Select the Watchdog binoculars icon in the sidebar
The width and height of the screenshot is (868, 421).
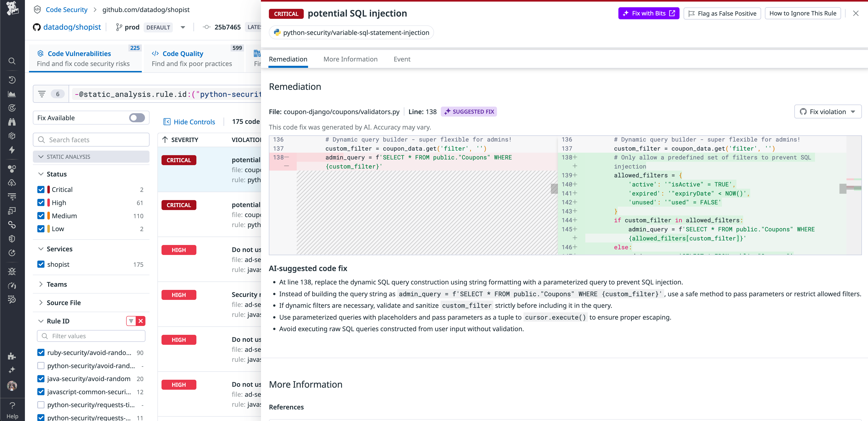click(x=12, y=122)
